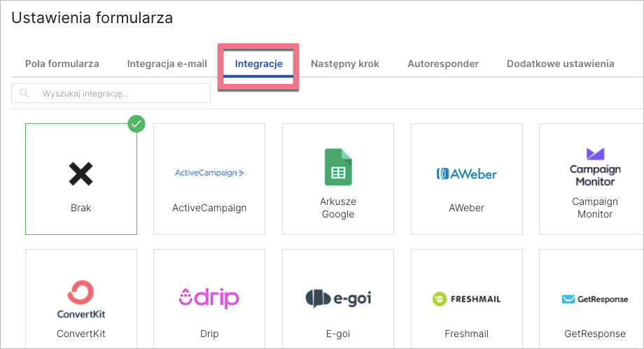Select the Brak (none) X icon

(x=80, y=173)
